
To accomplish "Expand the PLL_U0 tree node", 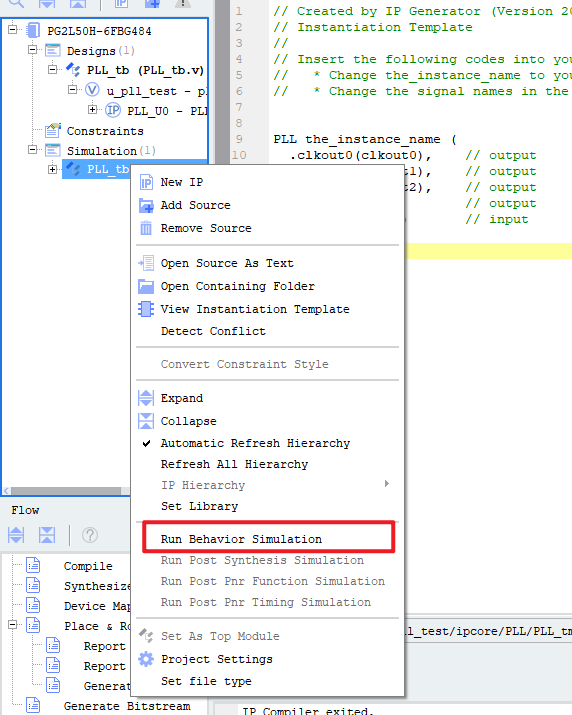I will 93,109.
